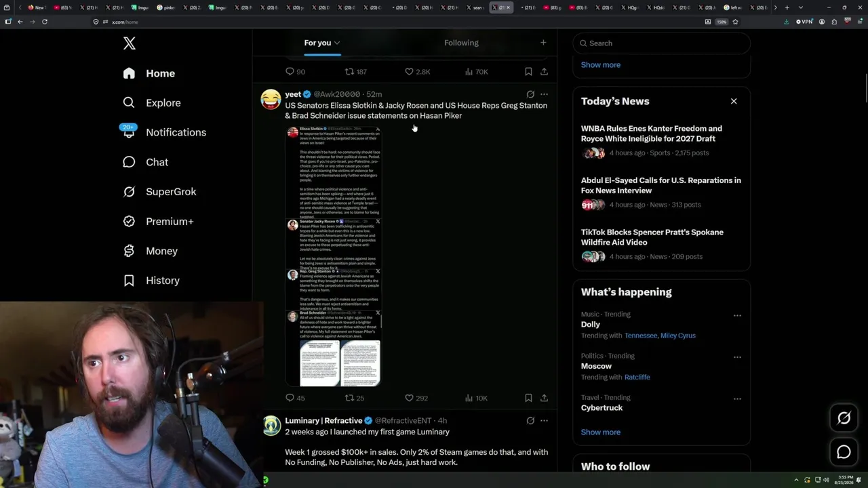Click the X logo in the sidebar

[x=130, y=43]
